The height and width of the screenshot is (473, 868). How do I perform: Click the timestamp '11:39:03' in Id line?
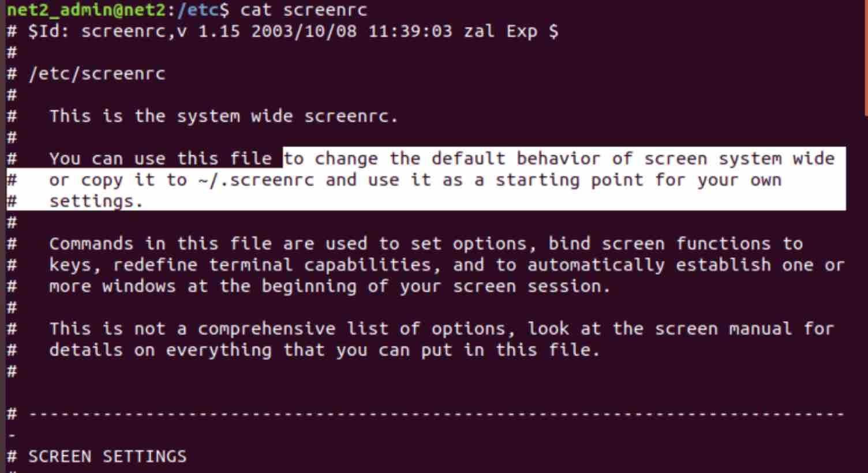[410, 31]
